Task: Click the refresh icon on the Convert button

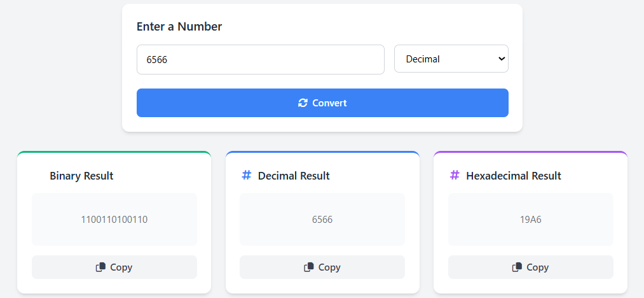Action: click(303, 103)
